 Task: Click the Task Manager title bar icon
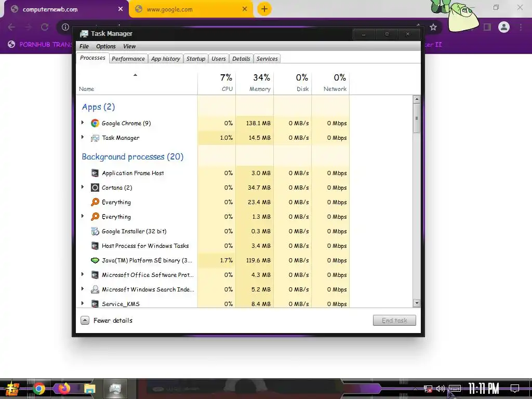[x=84, y=34]
